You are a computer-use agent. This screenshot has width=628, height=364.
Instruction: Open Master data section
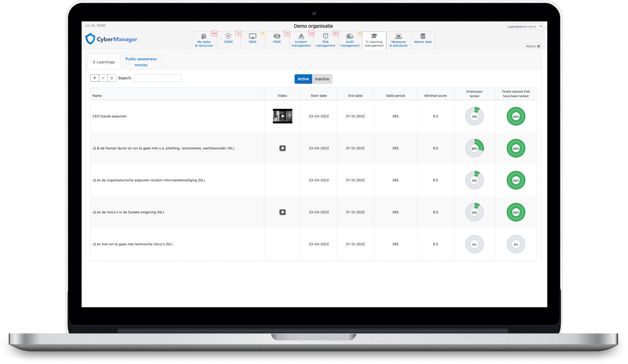tap(423, 40)
